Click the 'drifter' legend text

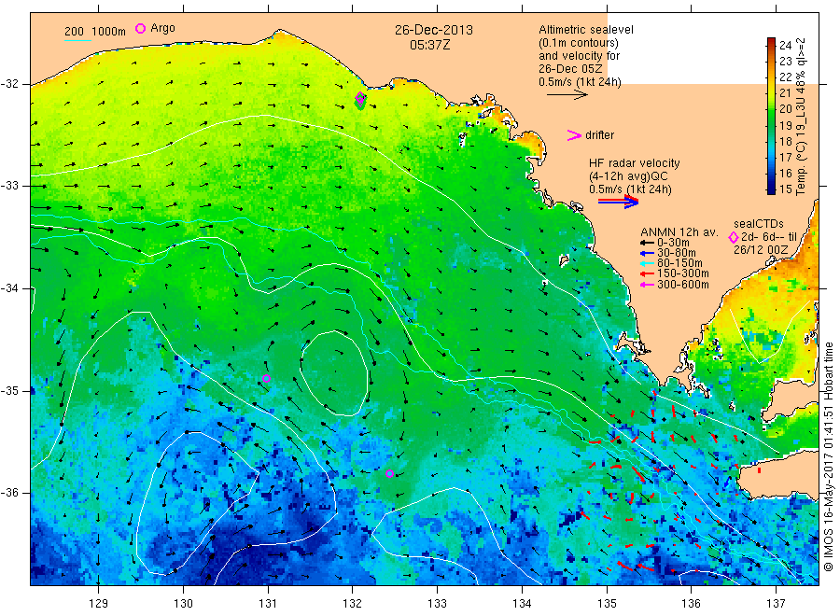pyautogui.click(x=599, y=135)
